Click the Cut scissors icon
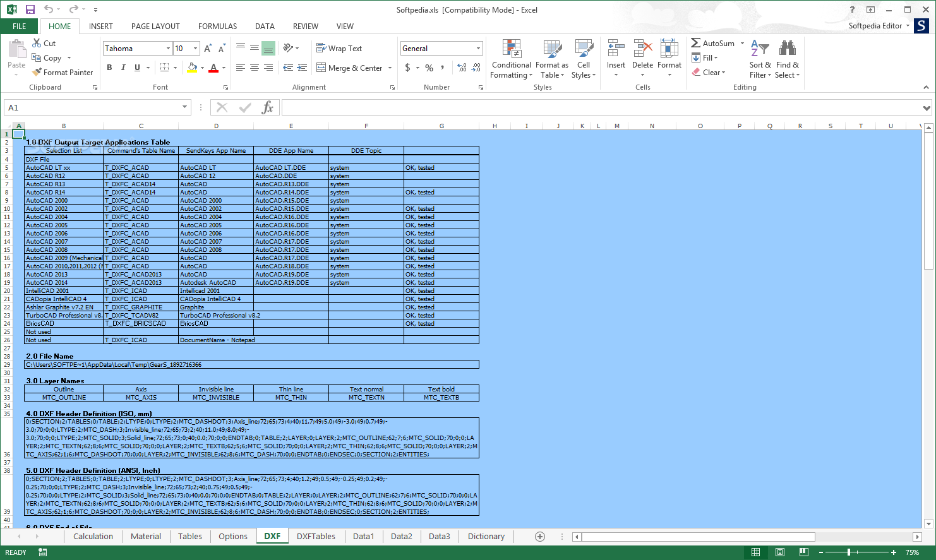Screen dimensions: 936x560 (x=37, y=43)
